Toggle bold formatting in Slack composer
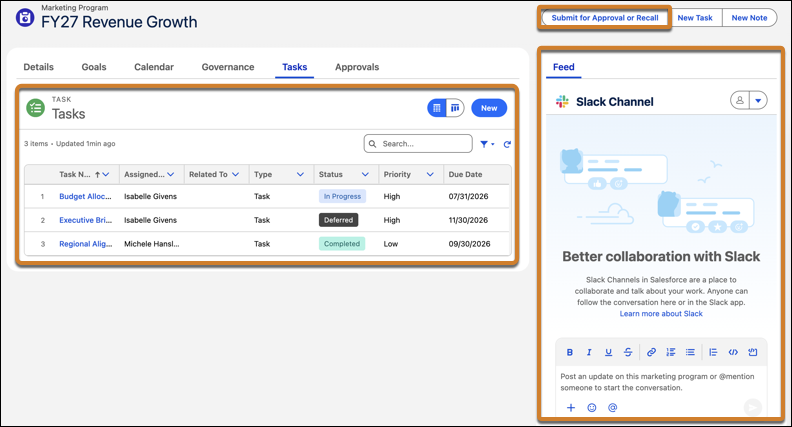Screen dimensions: 792x427 (x=569, y=352)
